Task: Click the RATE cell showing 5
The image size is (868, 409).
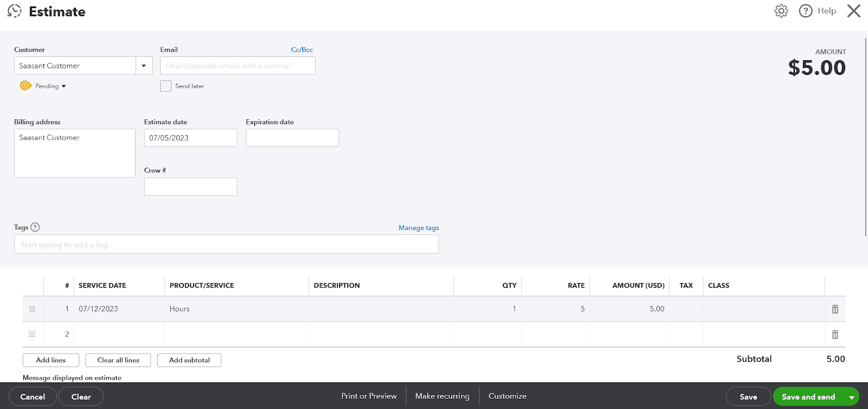Action: tap(556, 309)
